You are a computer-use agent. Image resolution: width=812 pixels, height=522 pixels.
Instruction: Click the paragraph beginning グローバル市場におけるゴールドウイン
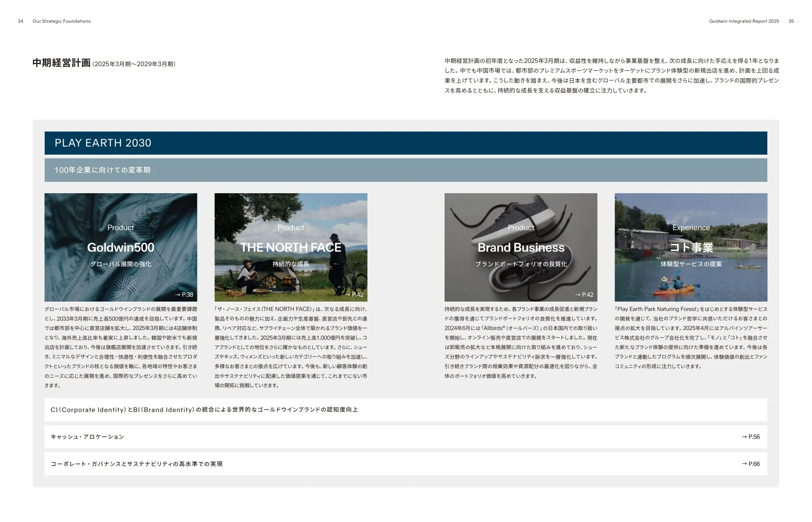pyautogui.click(x=121, y=347)
